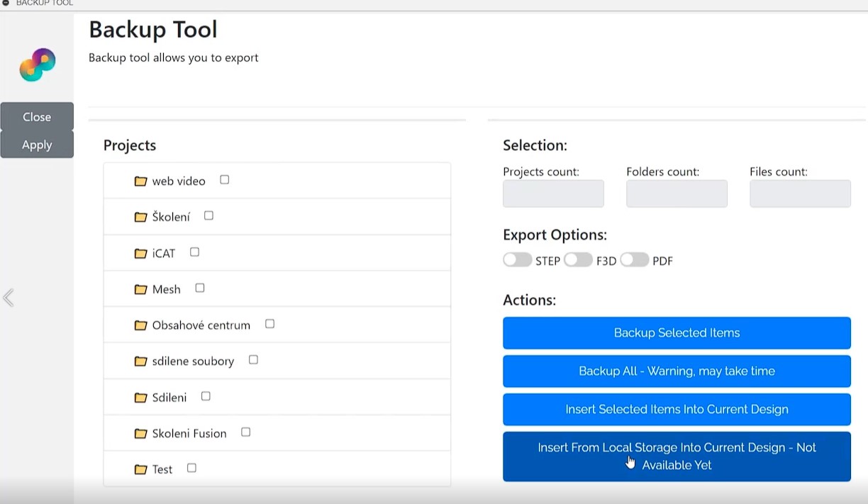Click the Test folder icon
Screen dimensions: 868x504
pos(140,469)
